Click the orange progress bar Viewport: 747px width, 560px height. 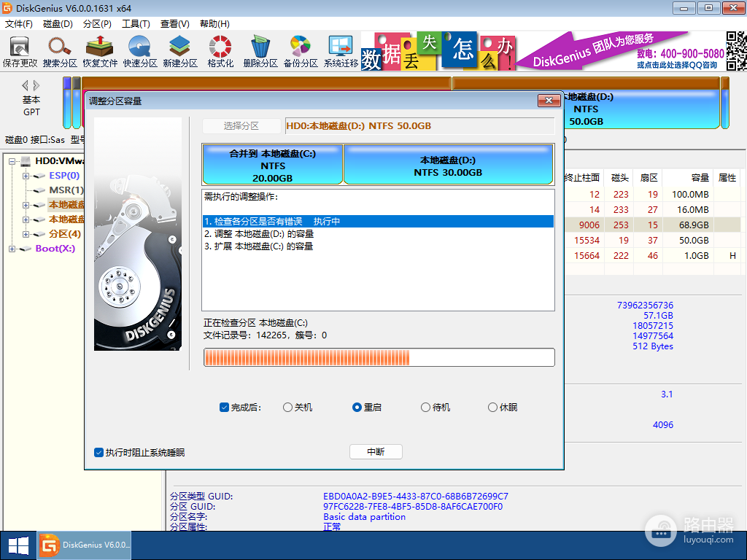(x=379, y=357)
